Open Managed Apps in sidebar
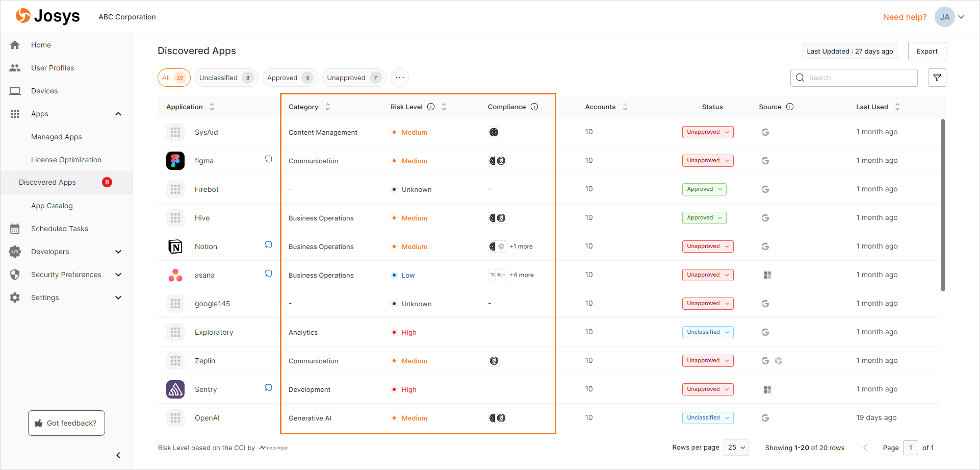980x470 pixels. click(x=57, y=137)
